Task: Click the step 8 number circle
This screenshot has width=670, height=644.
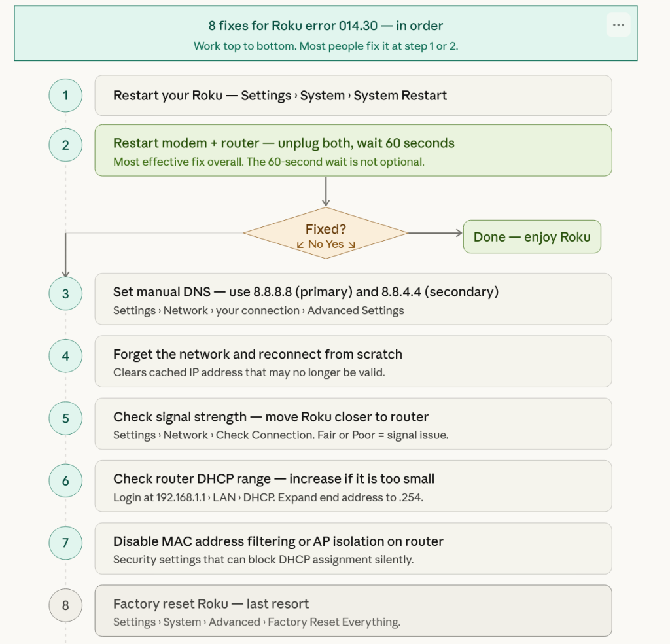Action: click(x=65, y=605)
